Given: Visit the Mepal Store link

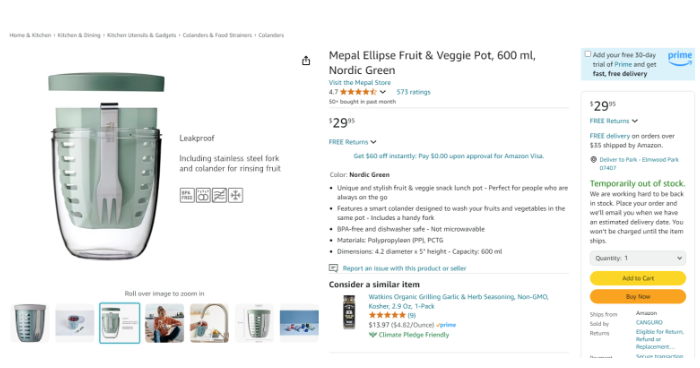Looking at the screenshot, I should [x=359, y=83].
